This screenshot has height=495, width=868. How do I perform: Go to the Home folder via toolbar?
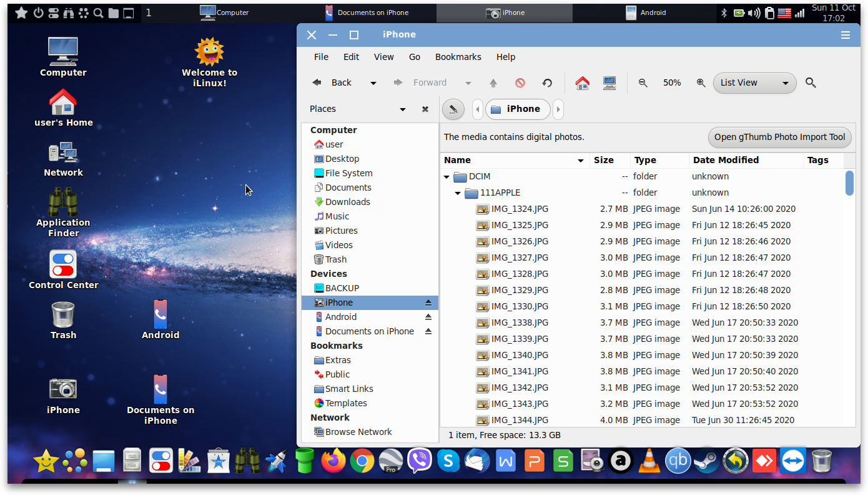click(583, 82)
